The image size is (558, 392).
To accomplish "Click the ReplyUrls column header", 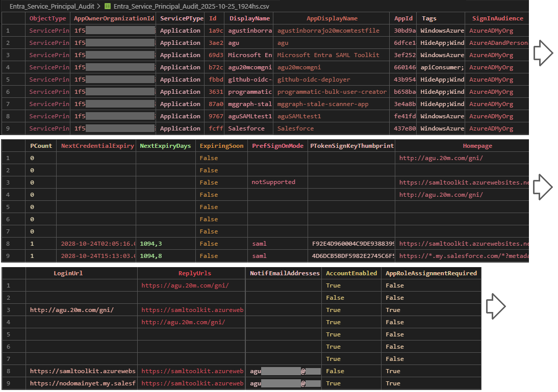I will click(x=191, y=273).
